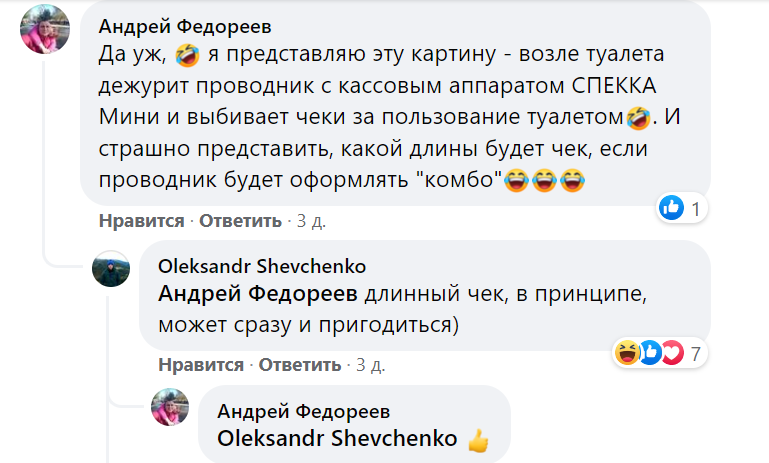Screen dimensions: 769x463
Task: Open author name Андрей Федореев in bottom reply
Action: coord(304,412)
